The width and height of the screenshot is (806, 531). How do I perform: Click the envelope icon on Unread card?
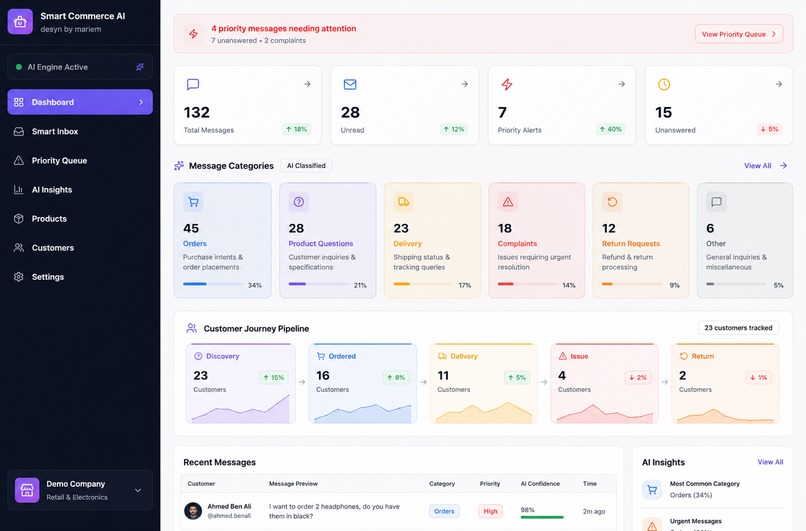[350, 84]
